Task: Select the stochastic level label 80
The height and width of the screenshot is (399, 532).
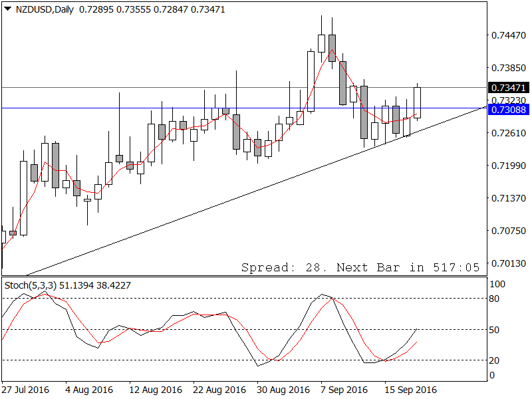Action: coord(494,299)
